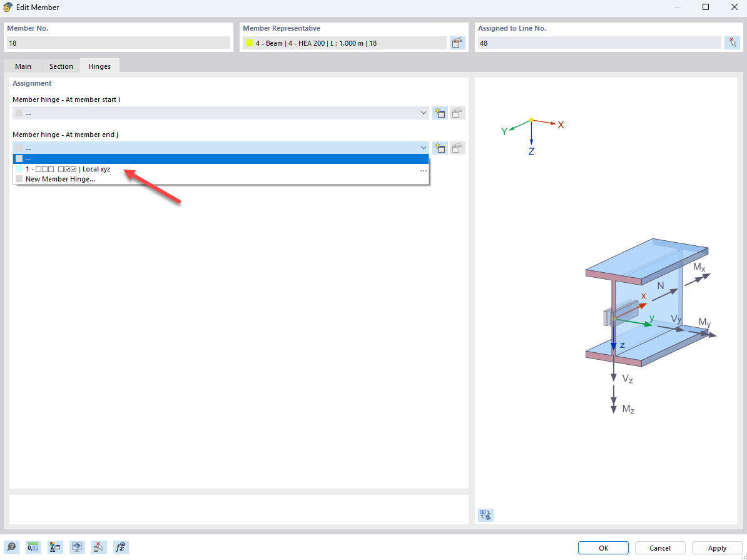Click the Apply button
The image size is (747, 560).
(x=716, y=548)
